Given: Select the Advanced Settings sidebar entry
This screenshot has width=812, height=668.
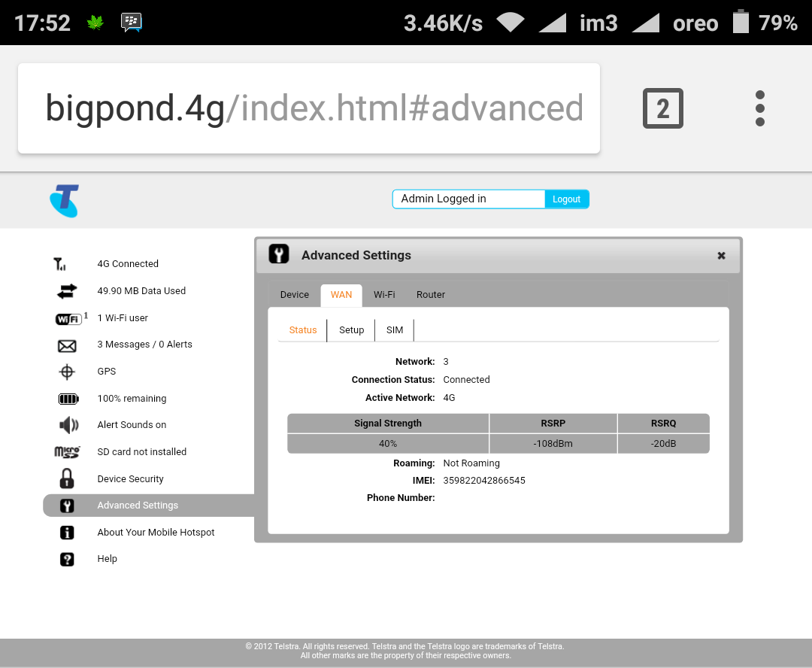Looking at the screenshot, I should (x=149, y=506).
